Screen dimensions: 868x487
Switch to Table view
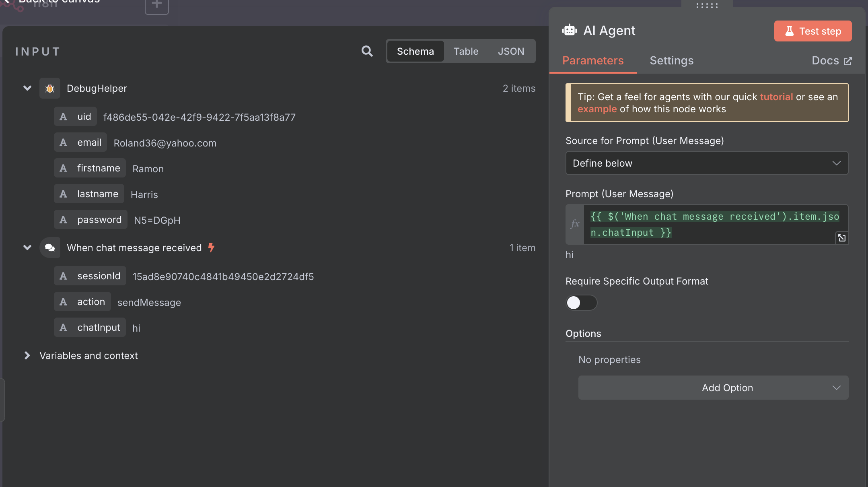tap(466, 51)
